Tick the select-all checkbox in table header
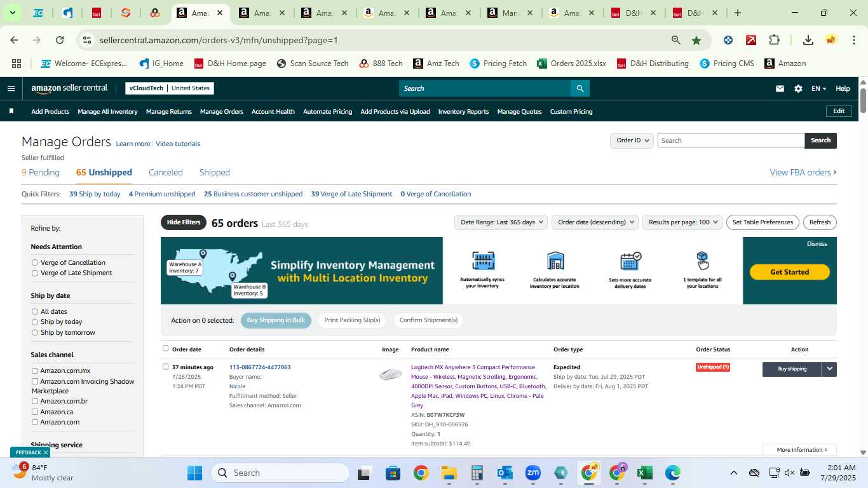868x488 pixels. click(166, 348)
